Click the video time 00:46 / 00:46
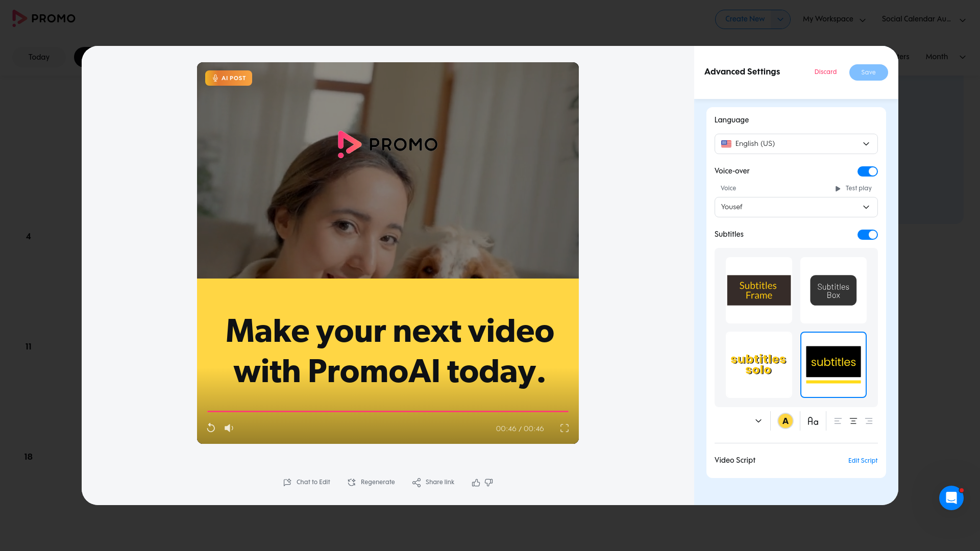 click(x=520, y=429)
